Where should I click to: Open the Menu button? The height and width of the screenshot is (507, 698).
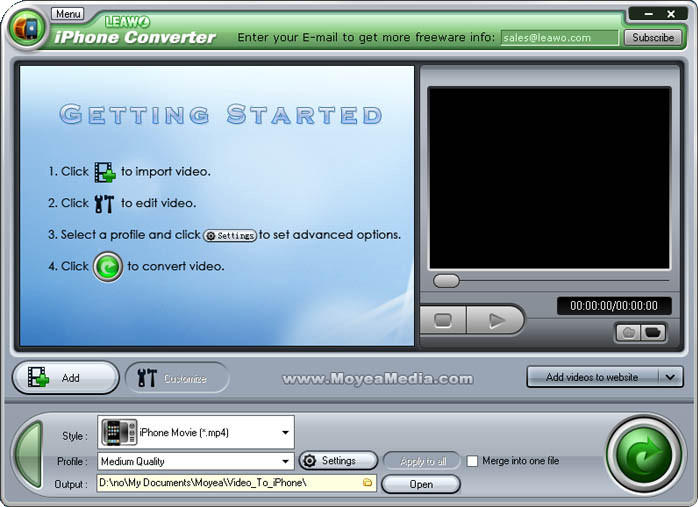click(68, 14)
